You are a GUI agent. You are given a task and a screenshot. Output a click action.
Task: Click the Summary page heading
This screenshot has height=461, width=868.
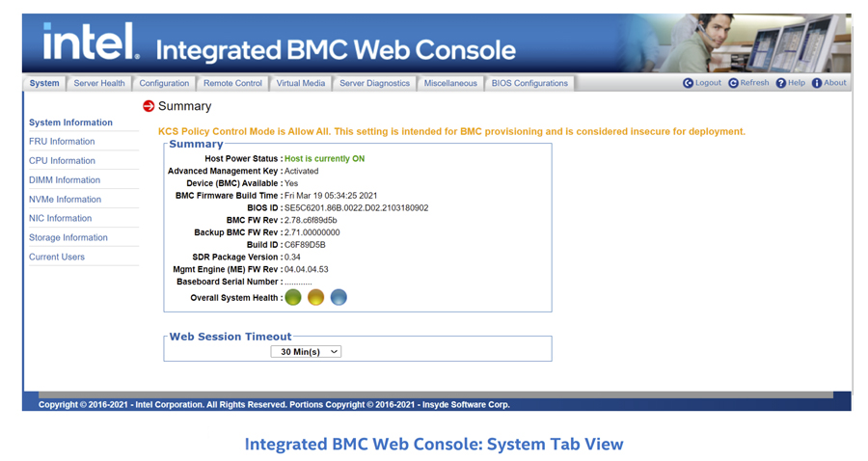184,106
